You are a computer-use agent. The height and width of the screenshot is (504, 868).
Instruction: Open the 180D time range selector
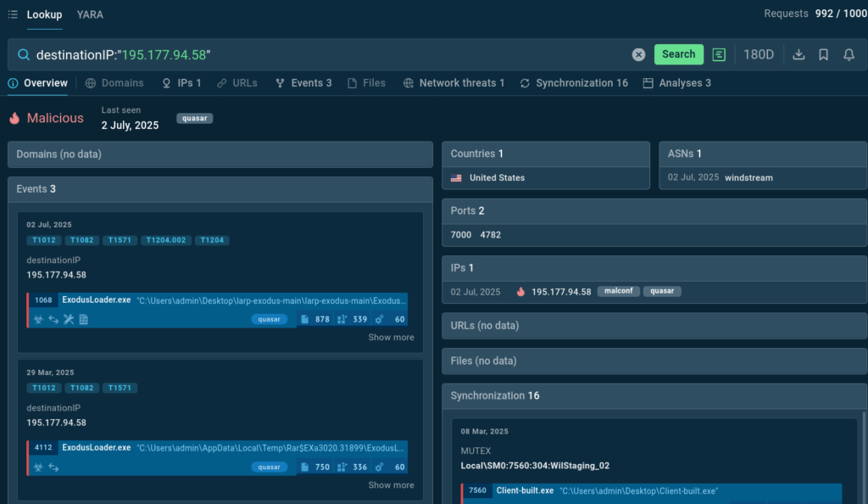[x=759, y=54]
